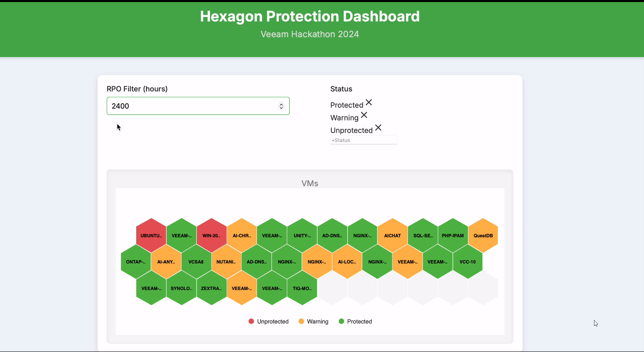This screenshot has width=644, height=352.
Task: Decrement RPO hours with the down stepper
Action: (x=281, y=108)
